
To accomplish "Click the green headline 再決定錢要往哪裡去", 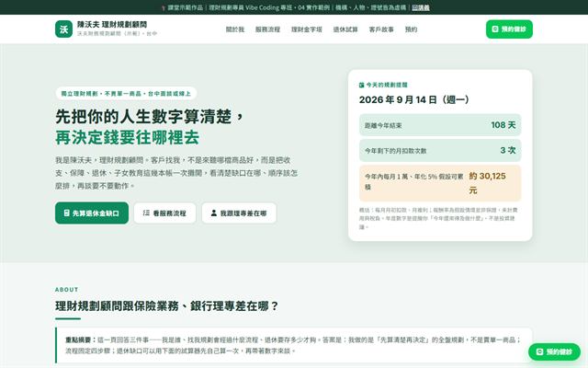I will coord(127,137).
